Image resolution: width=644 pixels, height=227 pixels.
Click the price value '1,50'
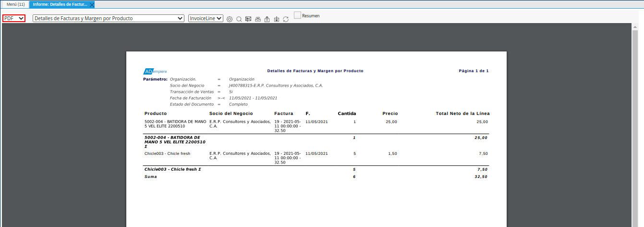point(392,153)
